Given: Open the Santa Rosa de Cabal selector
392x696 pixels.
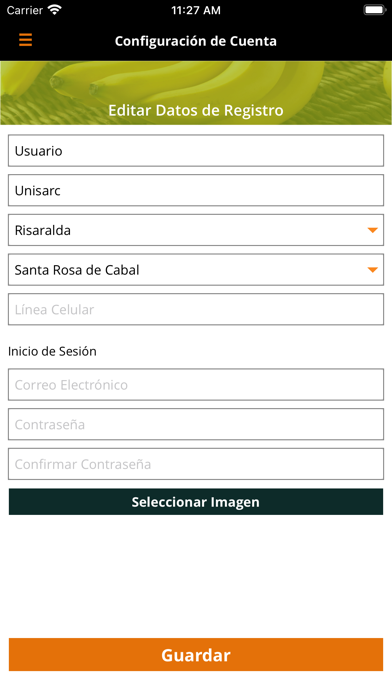Looking at the screenshot, I should click(x=196, y=269).
